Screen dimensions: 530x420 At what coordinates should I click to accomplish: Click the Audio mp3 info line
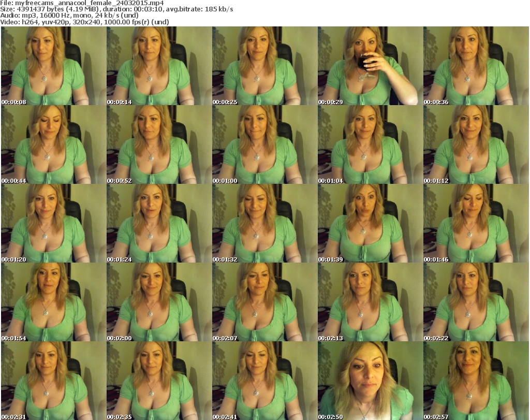(69, 16)
